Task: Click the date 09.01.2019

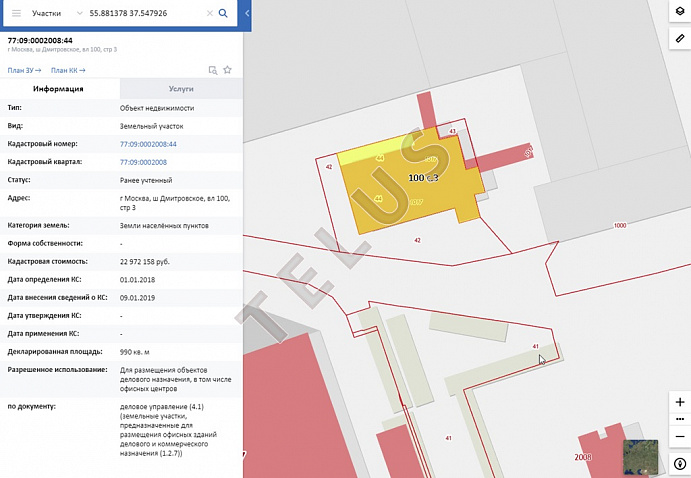Action: click(137, 298)
